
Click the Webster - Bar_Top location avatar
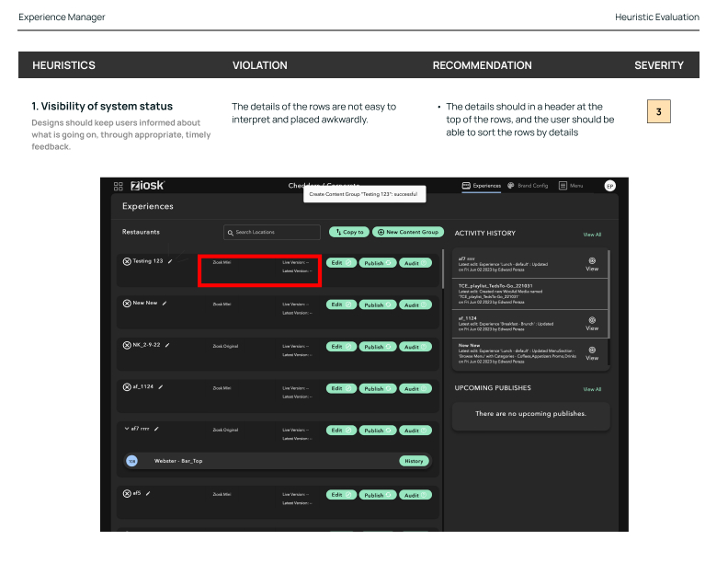pos(131,461)
